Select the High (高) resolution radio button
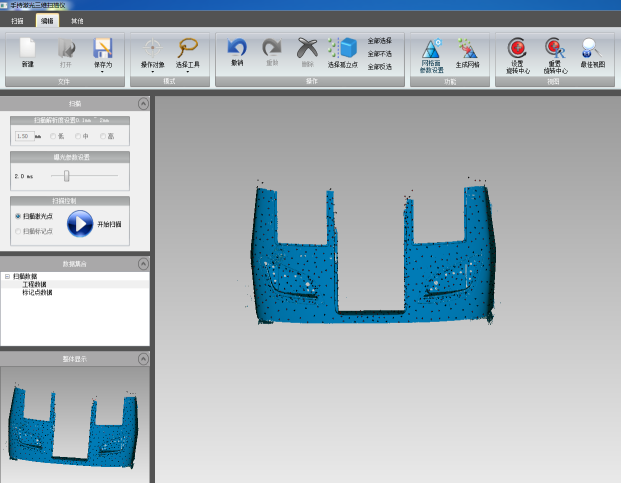Image resolution: width=621 pixels, height=483 pixels. pyautogui.click(x=103, y=136)
